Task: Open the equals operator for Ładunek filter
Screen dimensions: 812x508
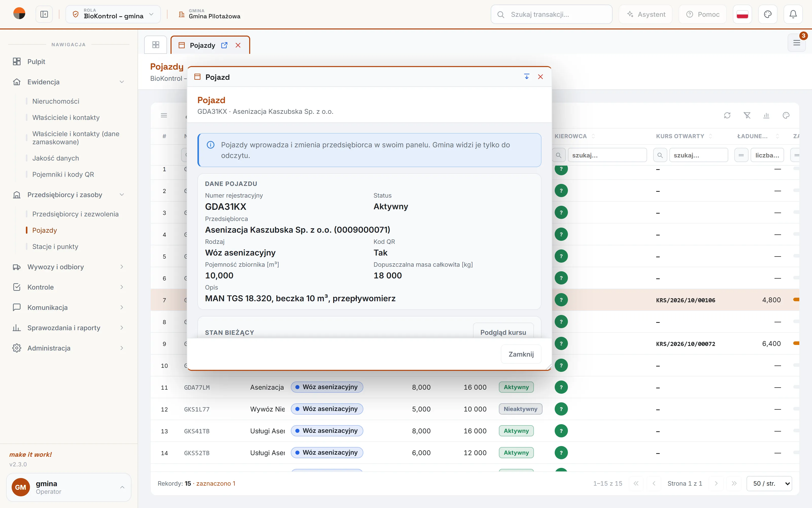Action: pos(741,155)
